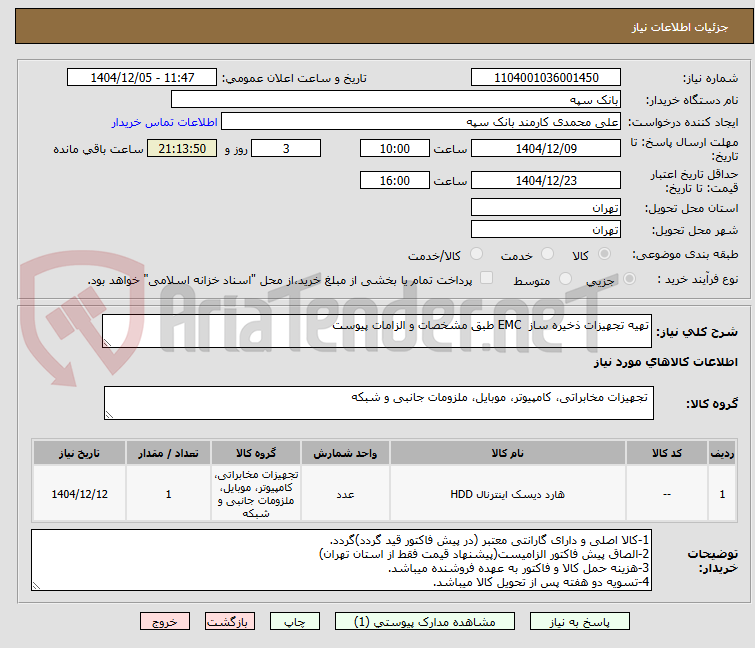Click the resize grip of description box
Screen dimensions: 755x648
pyautogui.click(x=107, y=342)
